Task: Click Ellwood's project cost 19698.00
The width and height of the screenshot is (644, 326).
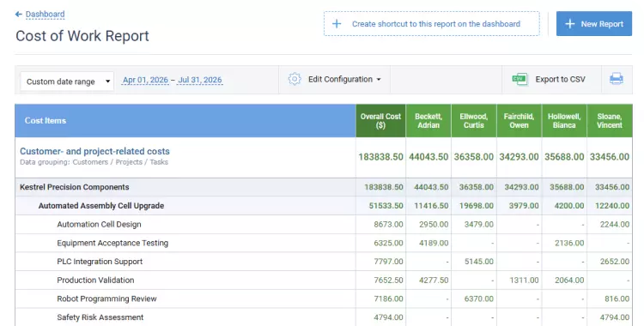Action: pyautogui.click(x=477, y=206)
